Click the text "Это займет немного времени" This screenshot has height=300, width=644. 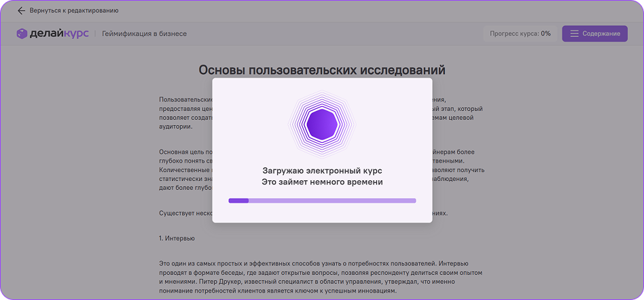(322, 182)
